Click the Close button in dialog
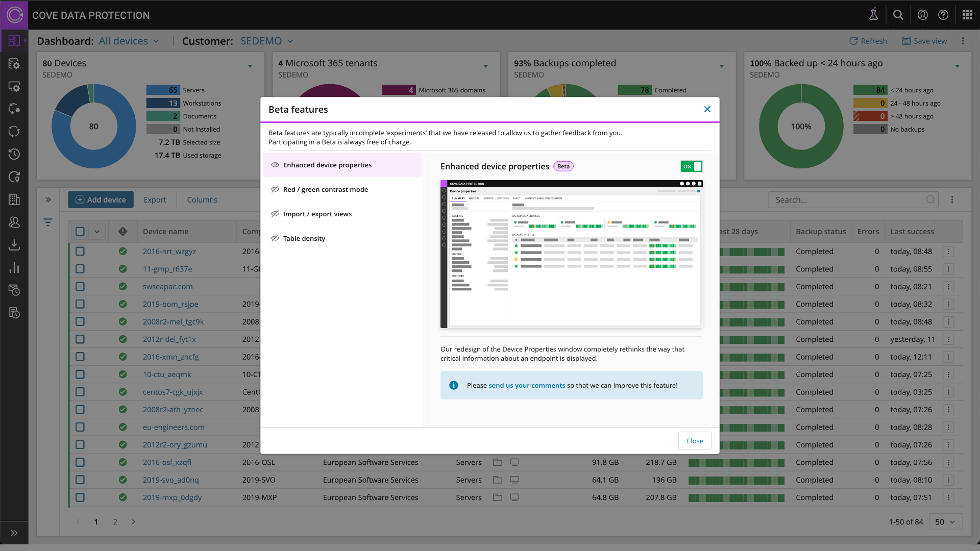The width and height of the screenshot is (980, 551). point(695,441)
